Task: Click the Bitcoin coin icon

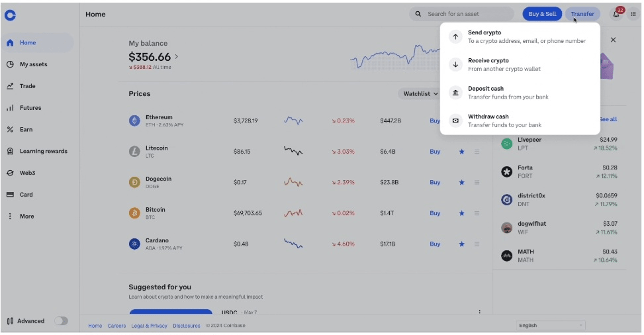Action: coord(134,213)
